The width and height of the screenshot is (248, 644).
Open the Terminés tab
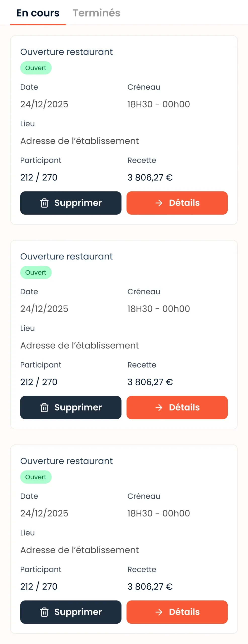[96, 13]
